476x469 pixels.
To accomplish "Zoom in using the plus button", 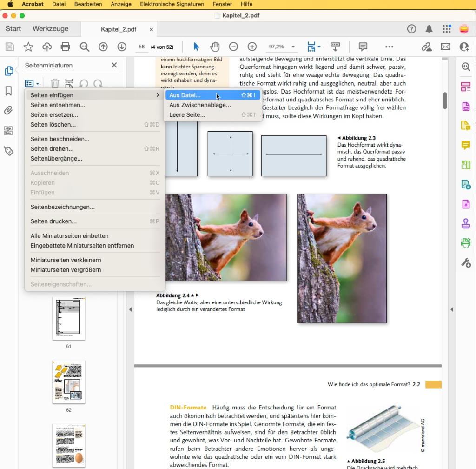I will [x=251, y=47].
